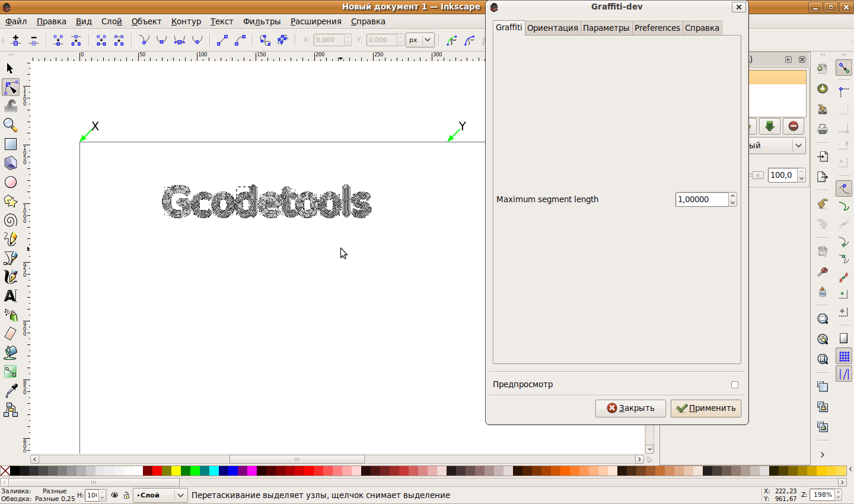
Task: Open the Контур menu
Action: 186,21
